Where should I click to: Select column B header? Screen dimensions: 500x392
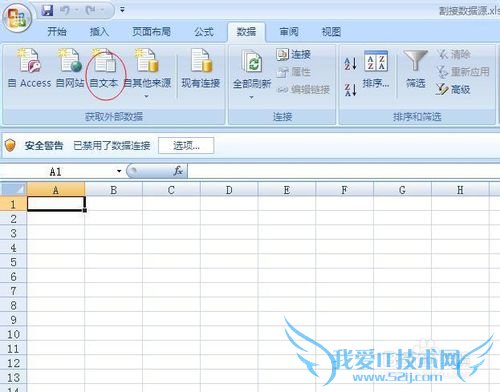click(113, 190)
